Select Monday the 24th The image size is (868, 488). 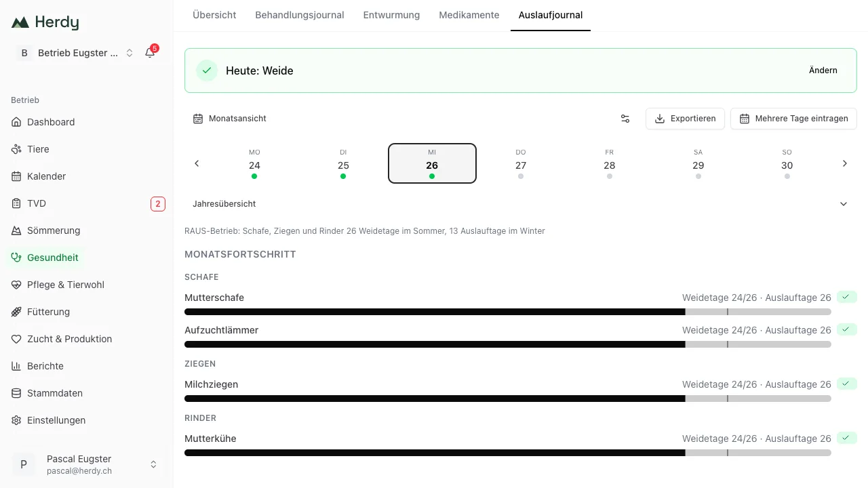[254, 163]
